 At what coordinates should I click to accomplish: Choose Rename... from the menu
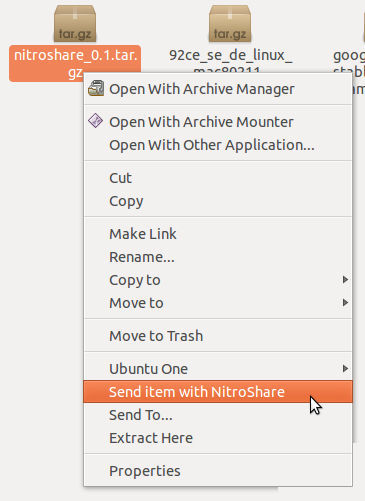pyautogui.click(x=218, y=257)
